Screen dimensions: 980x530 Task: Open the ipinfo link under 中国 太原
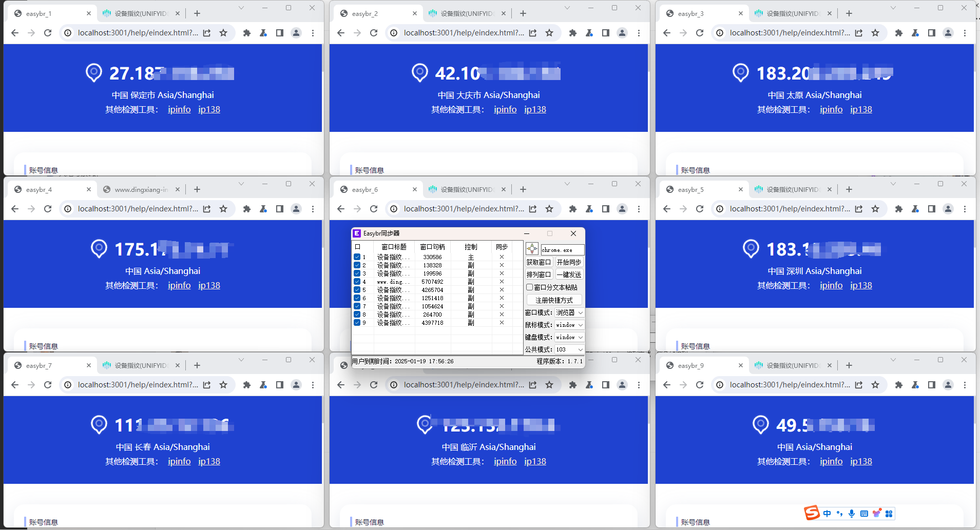tap(831, 109)
